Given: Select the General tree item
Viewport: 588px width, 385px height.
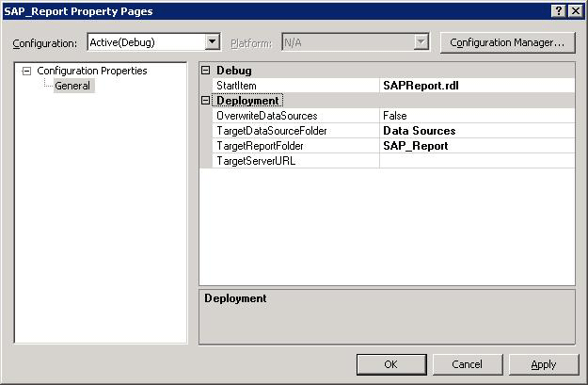Looking at the screenshot, I should pyautogui.click(x=72, y=86).
